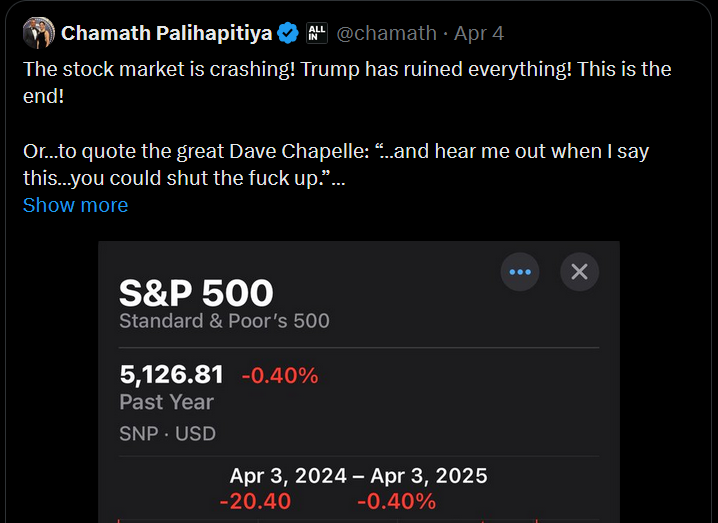The height and width of the screenshot is (523, 718).
Task: Click the Apr 3, 2024 – Apr 3, 2025 range
Action: [x=358, y=476]
